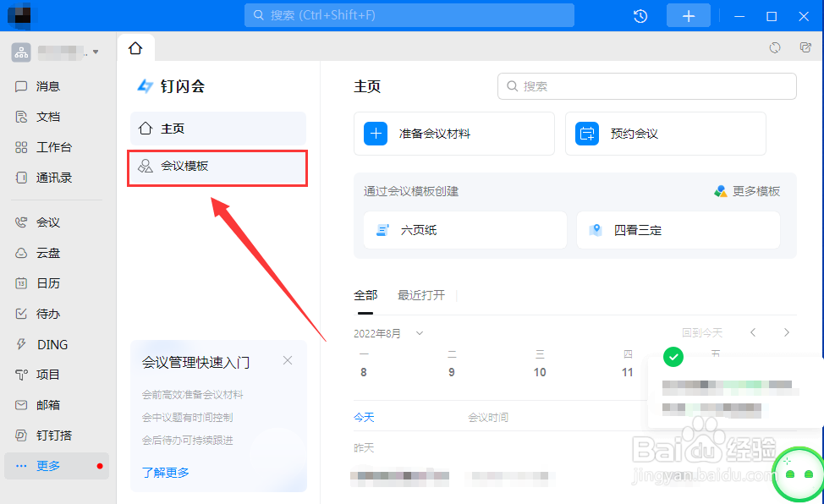824x504 pixels.
Task: Click 预约会议 button
Action: click(x=665, y=134)
